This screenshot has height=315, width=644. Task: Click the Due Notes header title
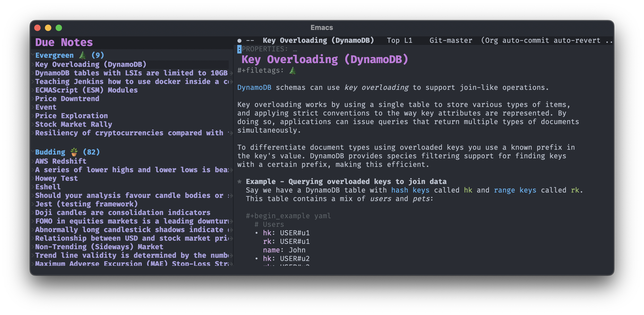(64, 42)
